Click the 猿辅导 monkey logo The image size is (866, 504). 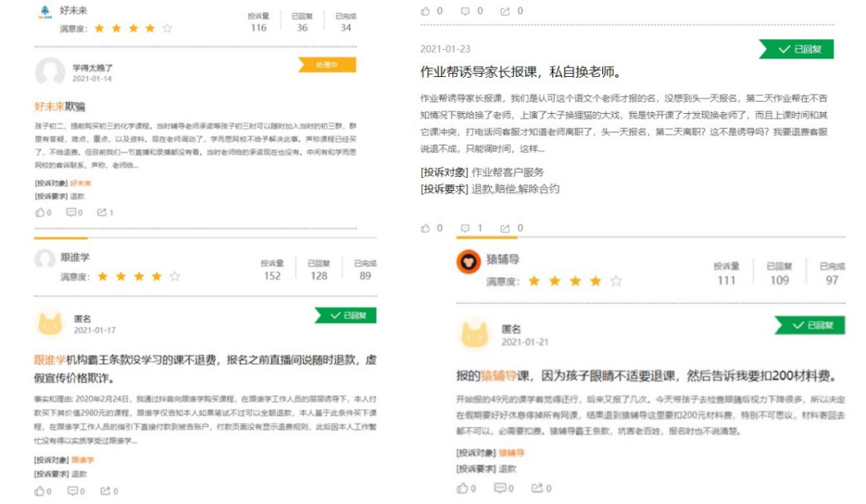[x=468, y=262]
